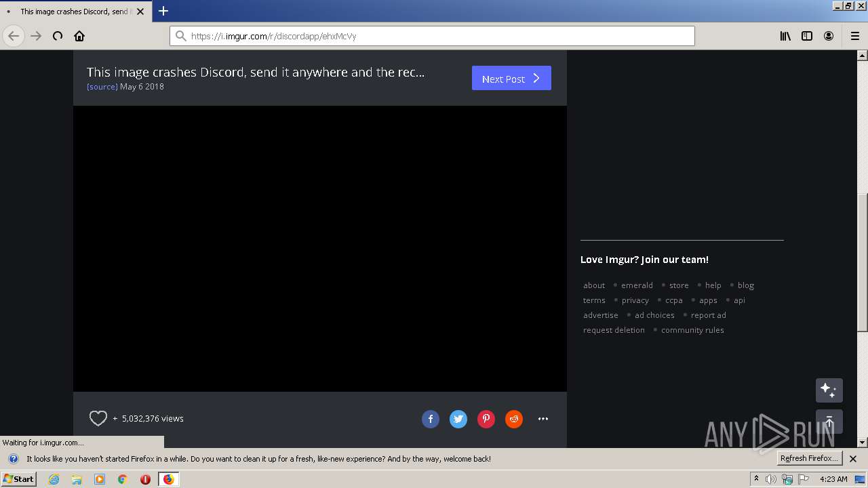Open the three-dots more options menu
This screenshot has height=488, width=868.
(543, 419)
